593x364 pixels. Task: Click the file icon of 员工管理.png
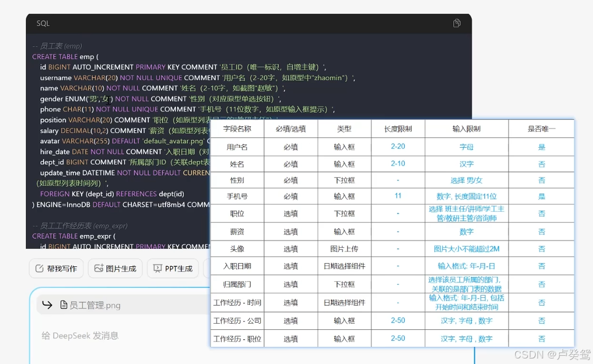click(64, 304)
